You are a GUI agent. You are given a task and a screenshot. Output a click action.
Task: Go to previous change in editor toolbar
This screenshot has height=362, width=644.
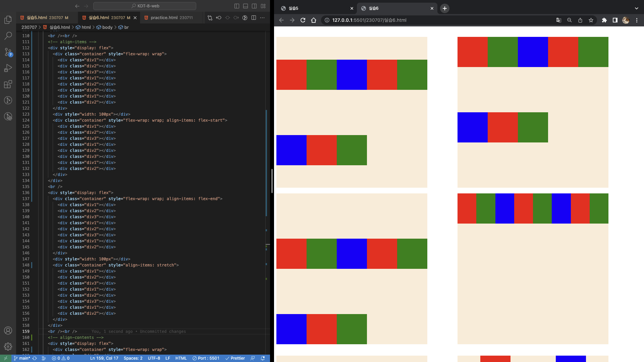coord(219,18)
